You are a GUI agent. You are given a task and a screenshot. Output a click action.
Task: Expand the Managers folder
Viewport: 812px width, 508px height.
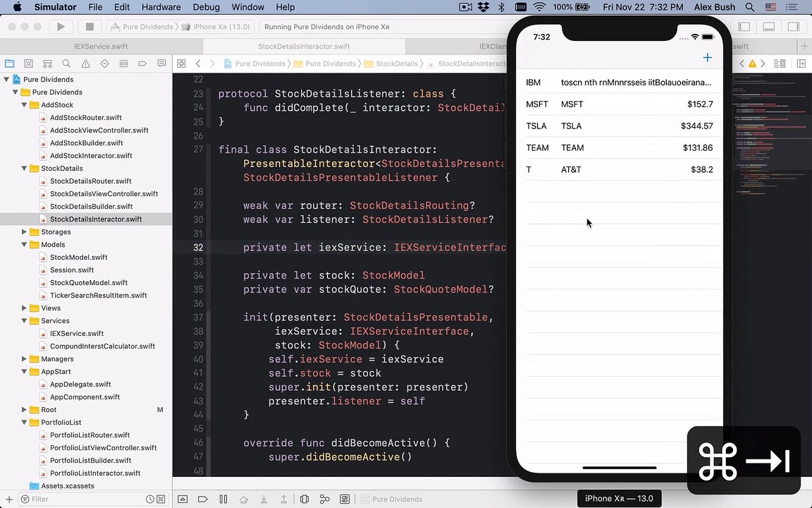coord(24,358)
